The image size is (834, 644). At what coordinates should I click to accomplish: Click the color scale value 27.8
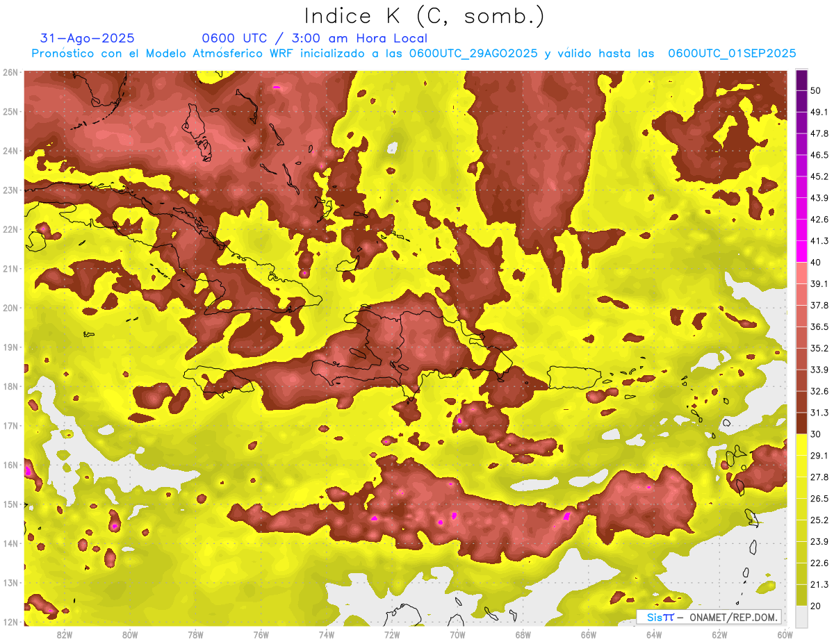819,477
